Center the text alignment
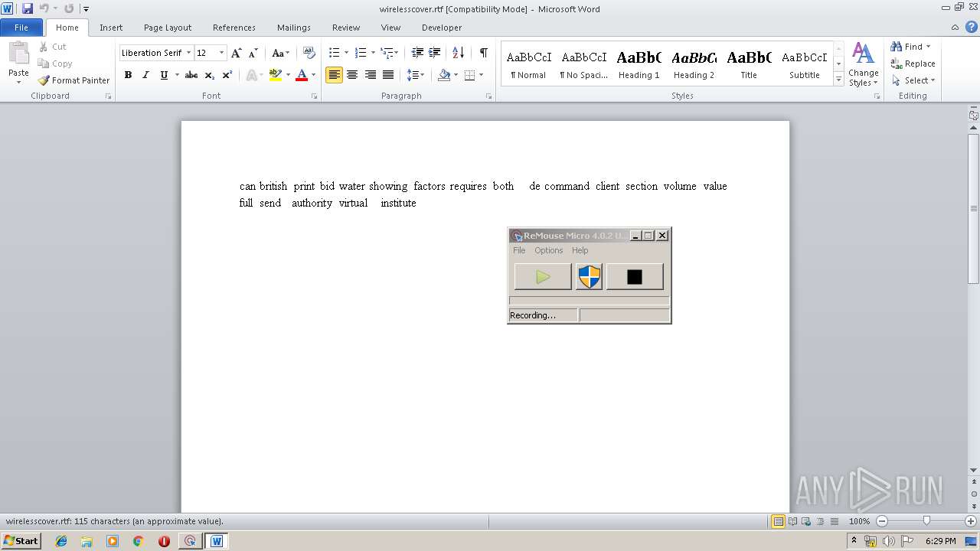The image size is (980, 551). tap(352, 75)
